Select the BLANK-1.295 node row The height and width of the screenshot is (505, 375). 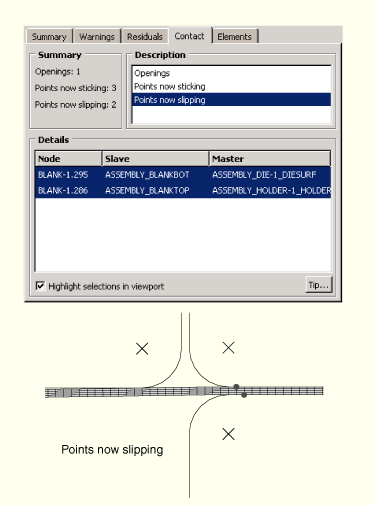click(x=183, y=175)
